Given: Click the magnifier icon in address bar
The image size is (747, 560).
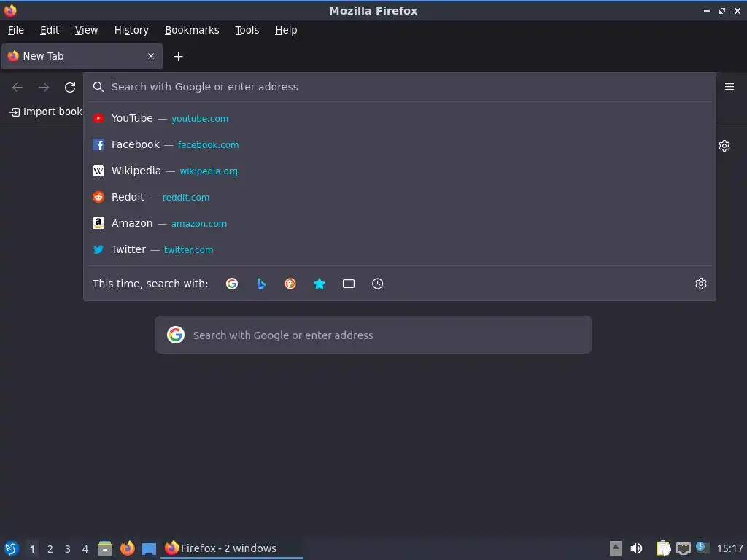Looking at the screenshot, I should click(x=98, y=87).
